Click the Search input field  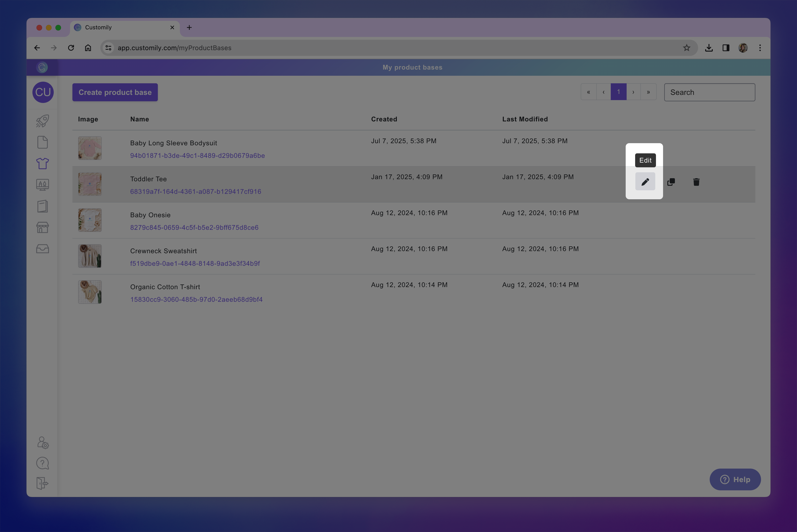709,92
